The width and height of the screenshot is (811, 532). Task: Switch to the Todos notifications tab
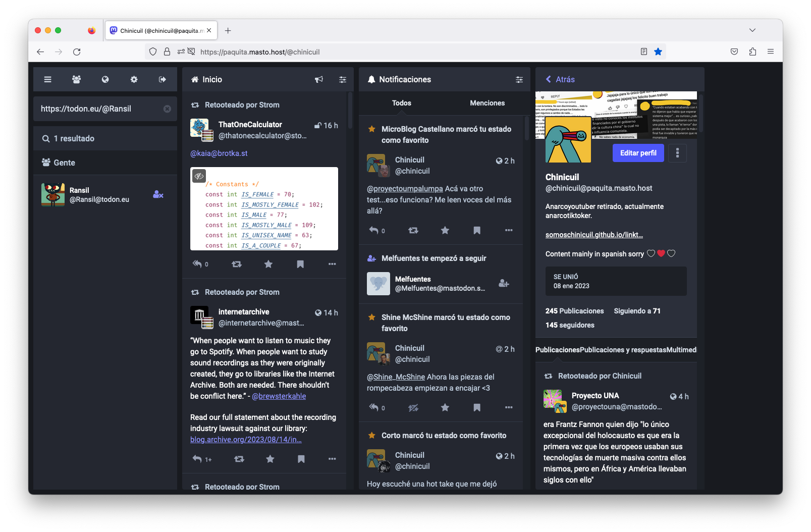pyautogui.click(x=402, y=103)
